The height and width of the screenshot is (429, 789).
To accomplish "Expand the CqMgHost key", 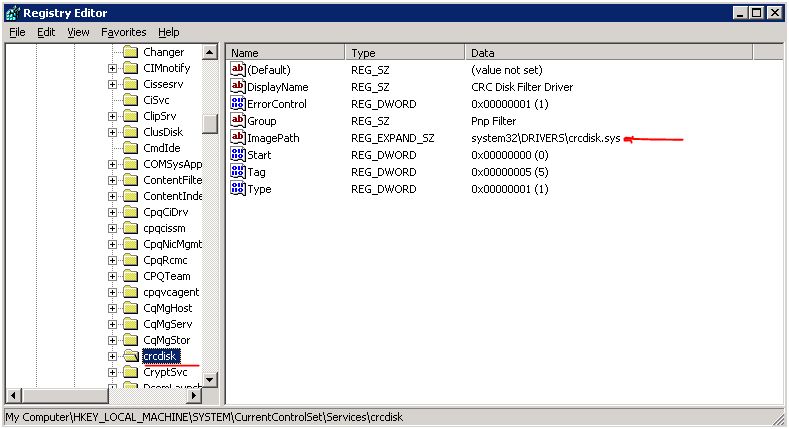I will (x=112, y=309).
